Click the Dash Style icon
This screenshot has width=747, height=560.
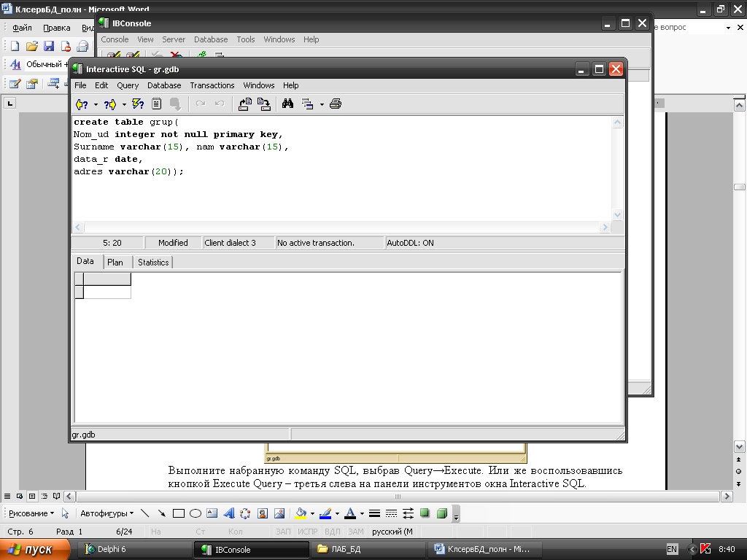coord(391,513)
